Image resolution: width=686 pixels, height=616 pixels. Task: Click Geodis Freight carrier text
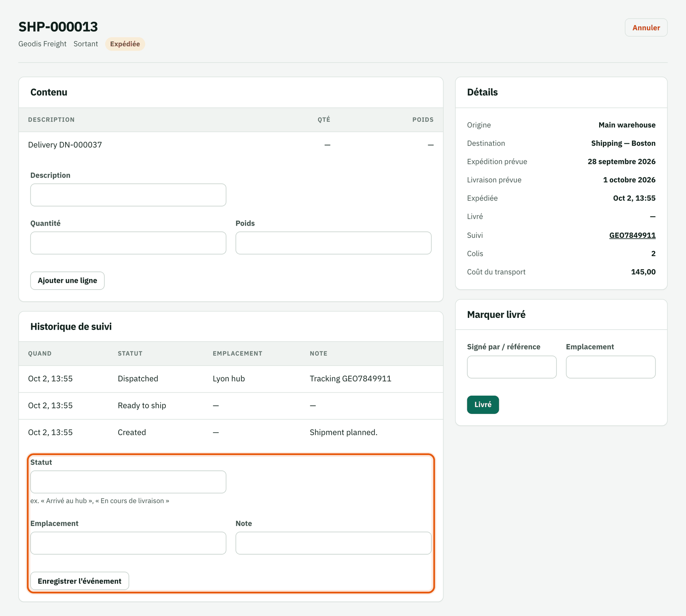tap(42, 44)
